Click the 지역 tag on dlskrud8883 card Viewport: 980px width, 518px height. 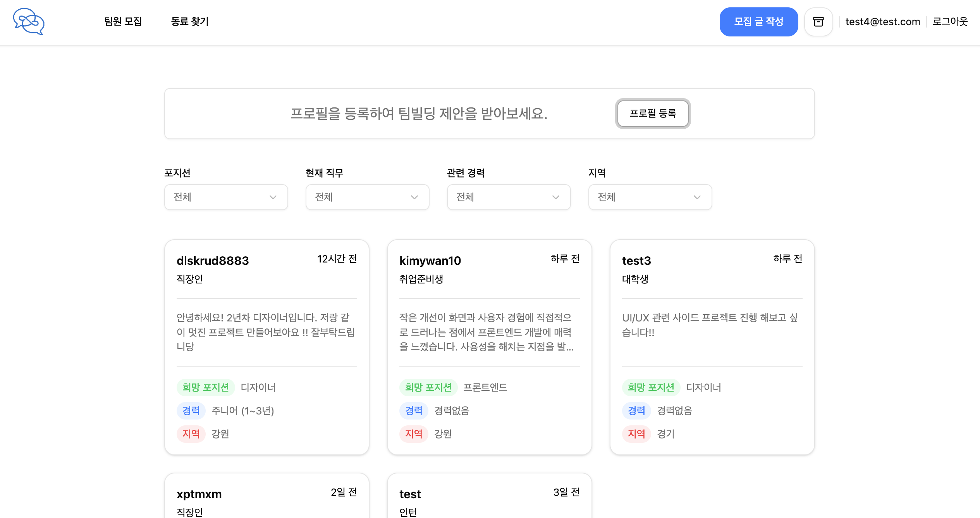[x=191, y=434]
